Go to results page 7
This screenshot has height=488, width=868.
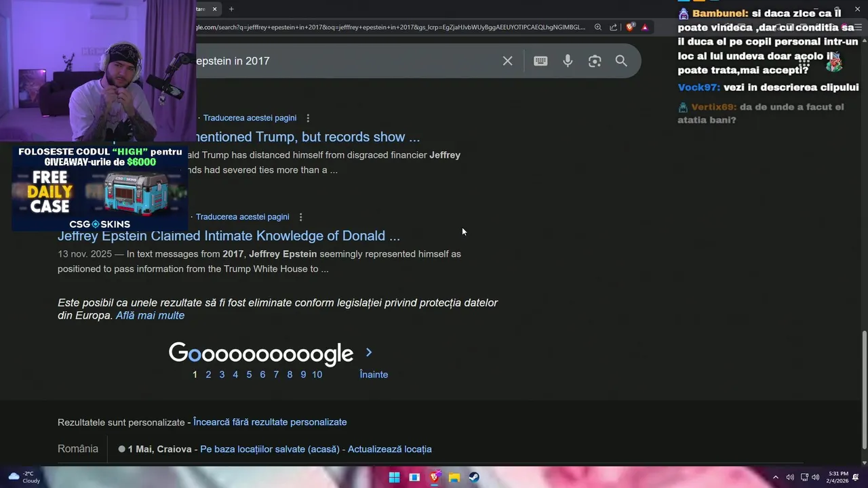click(x=276, y=375)
